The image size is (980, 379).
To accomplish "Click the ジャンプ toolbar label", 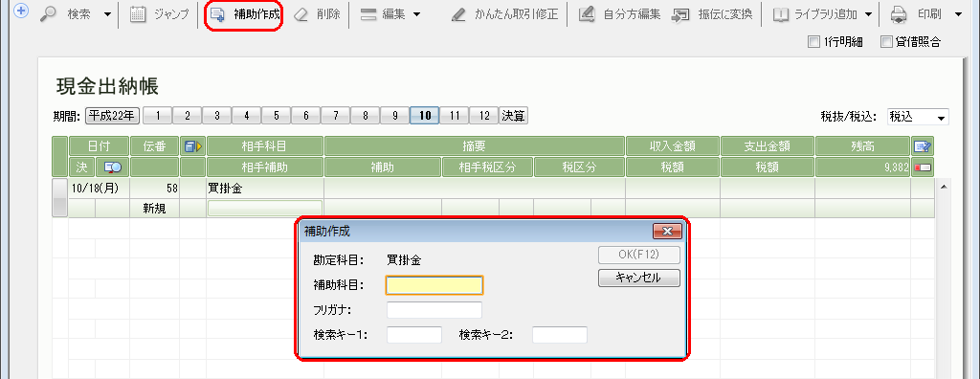I will [x=170, y=14].
